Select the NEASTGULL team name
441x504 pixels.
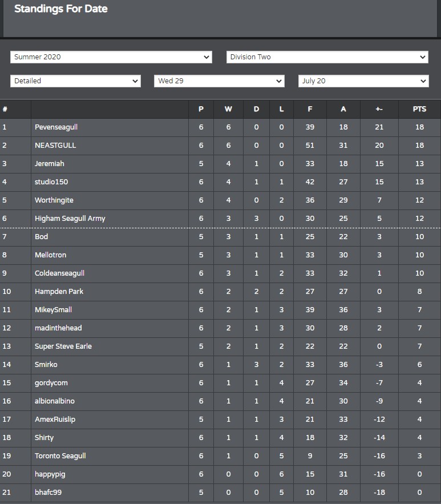tap(55, 146)
